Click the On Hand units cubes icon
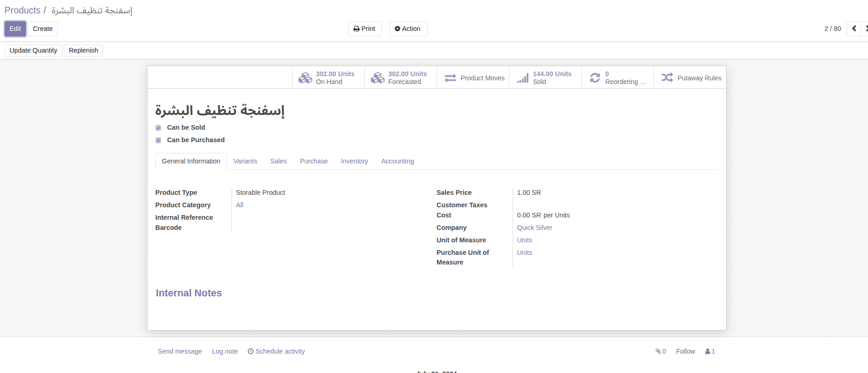Screen dimensions: 868x373 click(x=305, y=78)
